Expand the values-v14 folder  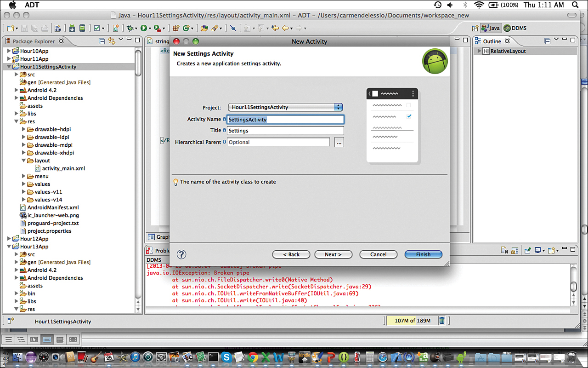click(x=23, y=200)
